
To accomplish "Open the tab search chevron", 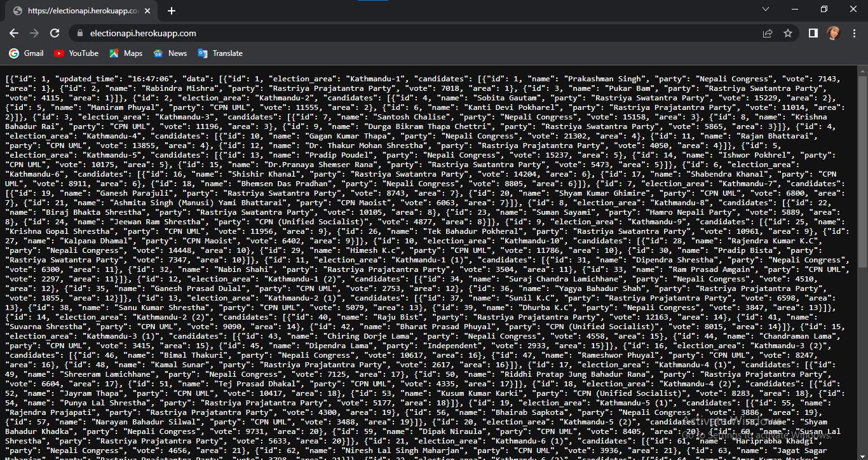I will [765, 9].
